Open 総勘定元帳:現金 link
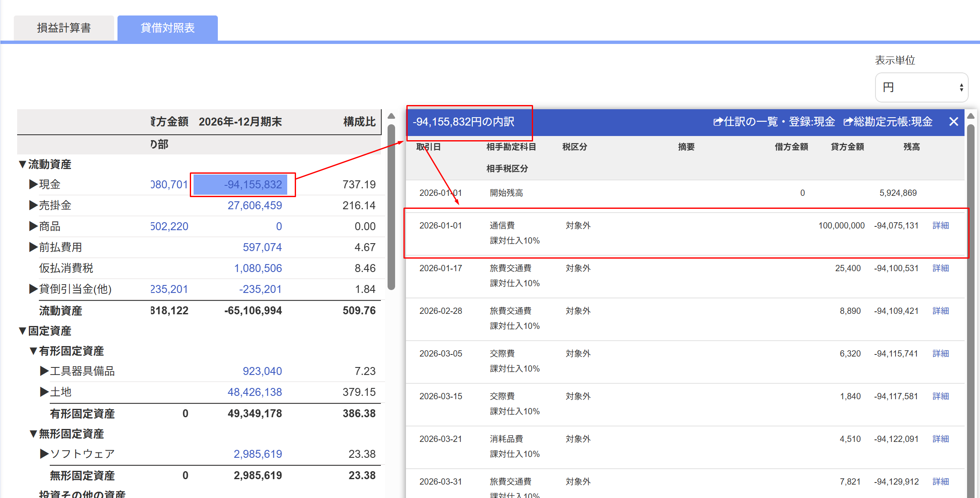Screen dimensions: 980x498 [x=888, y=122]
